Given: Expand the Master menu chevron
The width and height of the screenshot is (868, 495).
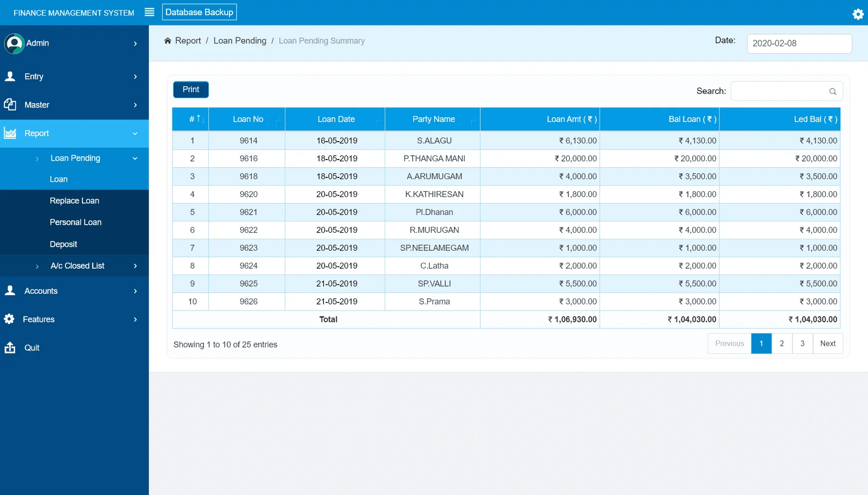Looking at the screenshot, I should coord(135,105).
